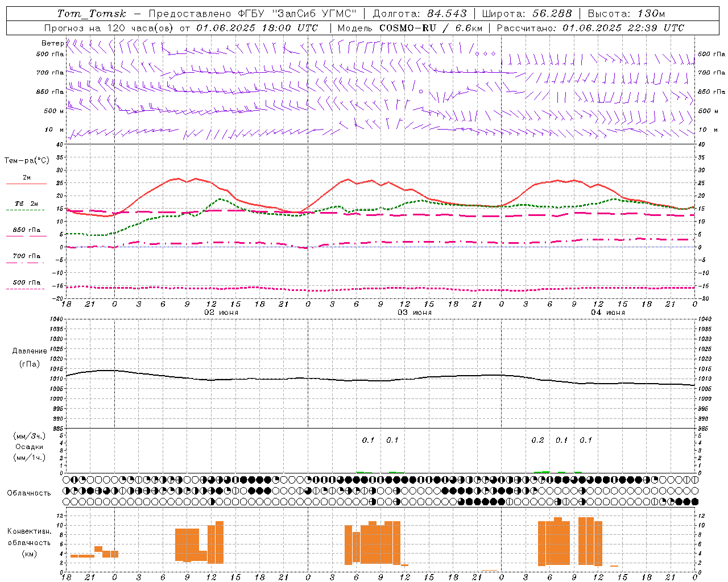728x582 pixels.
Task: Click the 0.2 precipitation amount value
Action: tap(537, 440)
